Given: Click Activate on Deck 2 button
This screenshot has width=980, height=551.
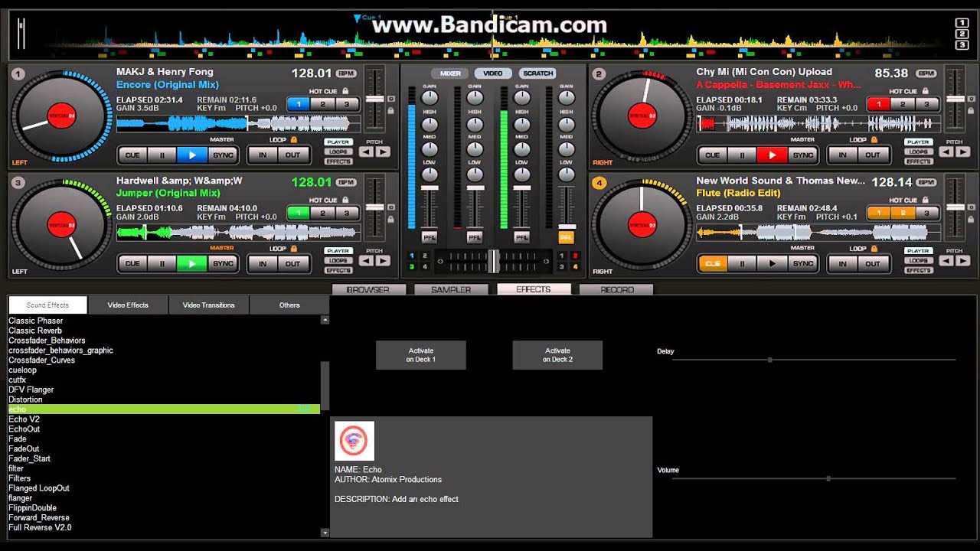Looking at the screenshot, I should (x=557, y=355).
